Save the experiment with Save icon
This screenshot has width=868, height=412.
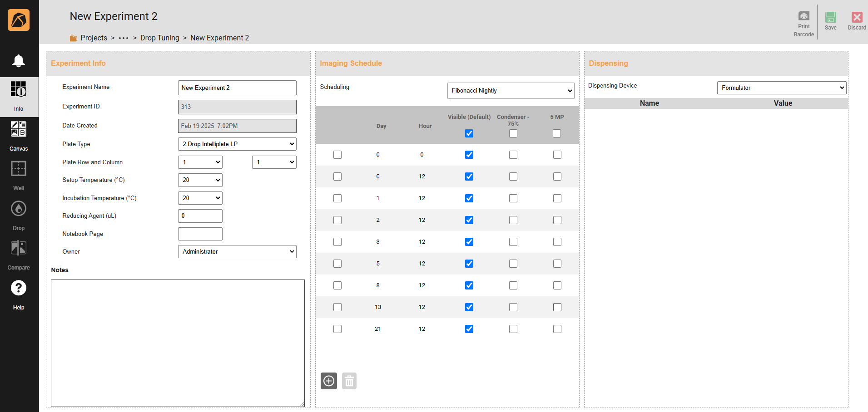830,18
